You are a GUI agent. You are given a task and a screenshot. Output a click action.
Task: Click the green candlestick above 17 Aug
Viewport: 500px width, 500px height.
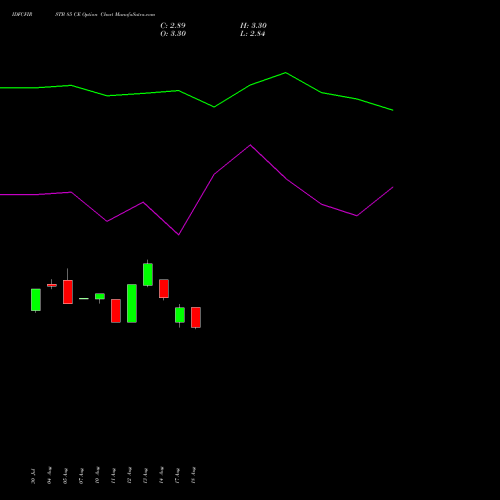pyautogui.click(x=180, y=315)
